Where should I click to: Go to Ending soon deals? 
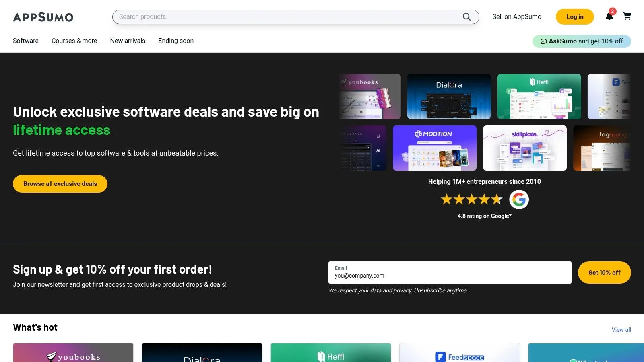[176, 41]
